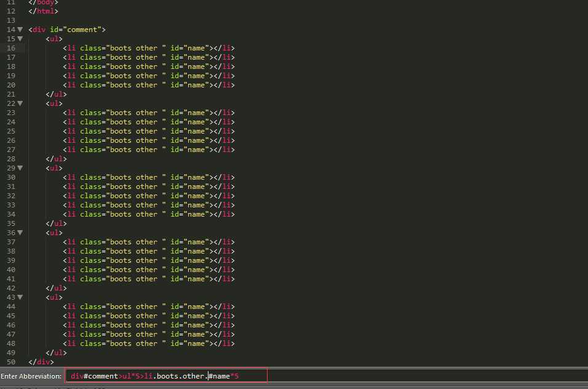The width and height of the screenshot is (588, 389).
Task: Click the li element on line 20
Action: [149, 85]
